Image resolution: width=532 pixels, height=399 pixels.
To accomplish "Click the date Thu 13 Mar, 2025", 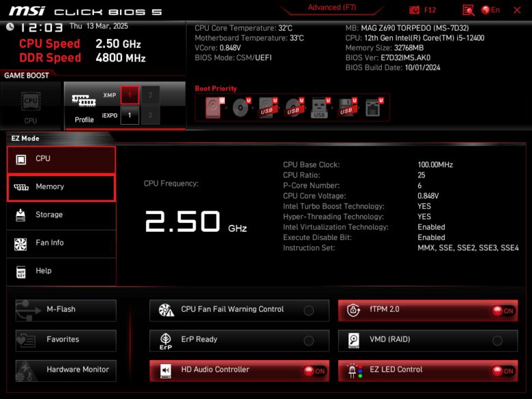I will pos(99,26).
